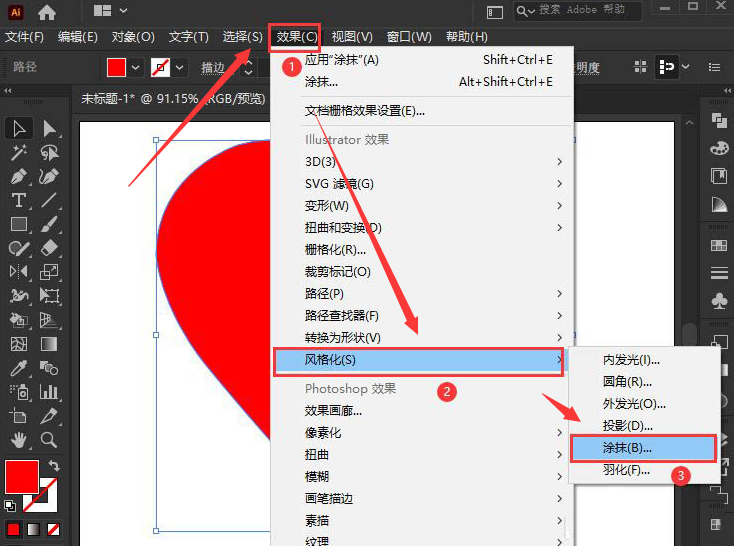Open the Color palette panel icon
Image resolution: width=734 pixels, height=546 pixels.
click(x=719, y=148)
